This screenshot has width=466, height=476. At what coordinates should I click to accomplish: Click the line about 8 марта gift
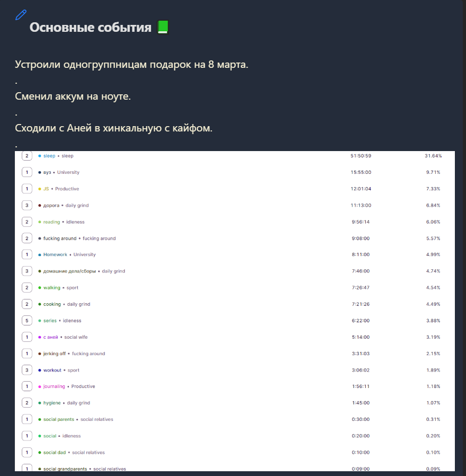tap(131, 65)
